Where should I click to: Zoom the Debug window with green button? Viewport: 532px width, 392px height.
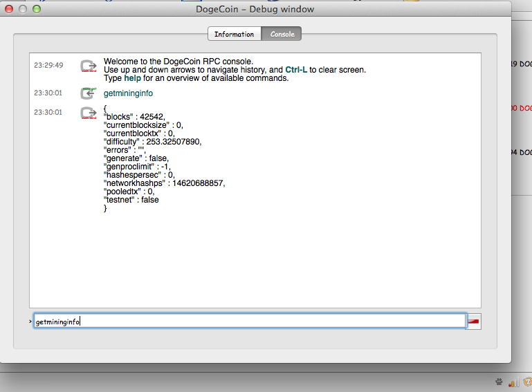pos(37,9)
